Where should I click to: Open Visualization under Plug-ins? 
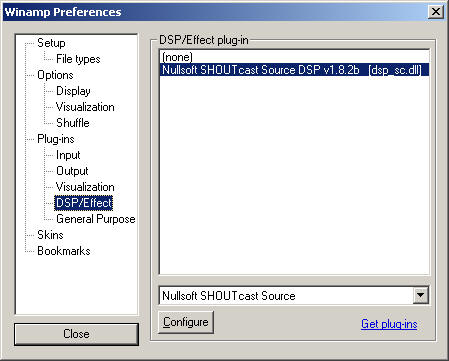click(x=85, y=187)
